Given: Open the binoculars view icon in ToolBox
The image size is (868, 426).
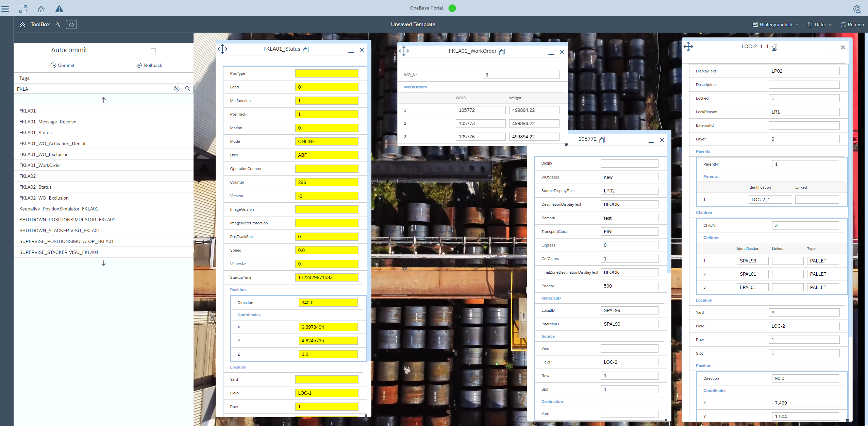Looking at the screenshot, I should point(71,25).
